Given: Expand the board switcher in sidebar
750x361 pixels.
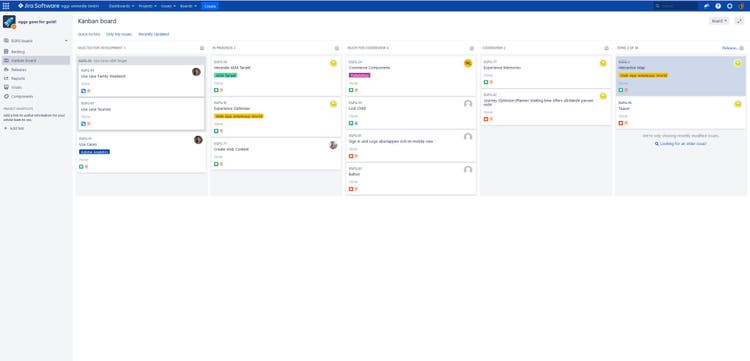Looking at the screenshot, I should coord(66,41).
